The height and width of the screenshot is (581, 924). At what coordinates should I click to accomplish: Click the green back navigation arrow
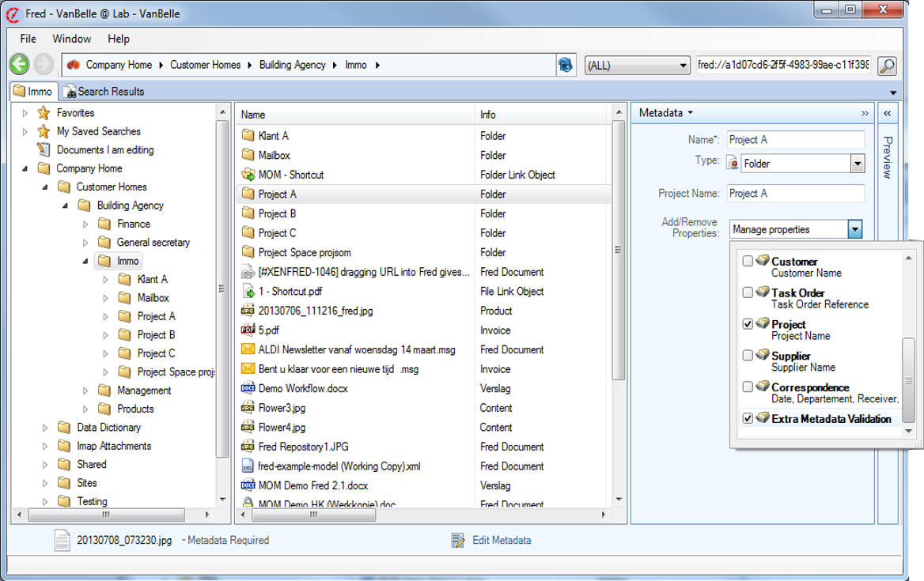tap(20, 65)
